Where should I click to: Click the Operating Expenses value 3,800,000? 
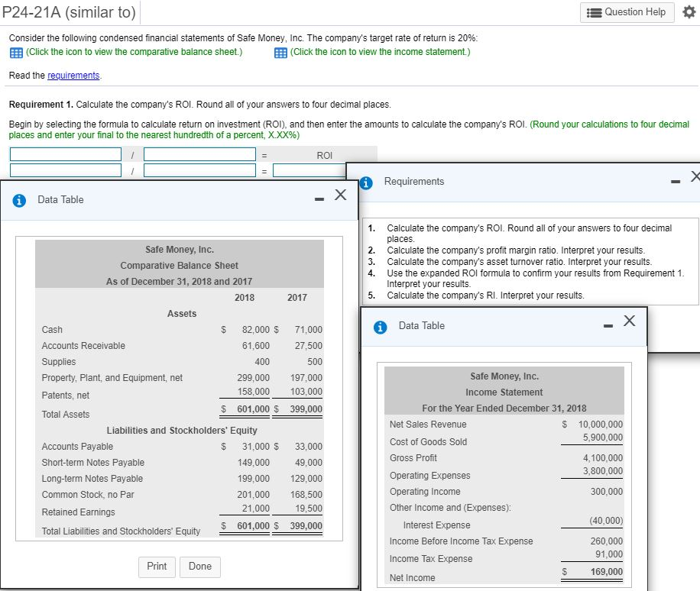603,471
